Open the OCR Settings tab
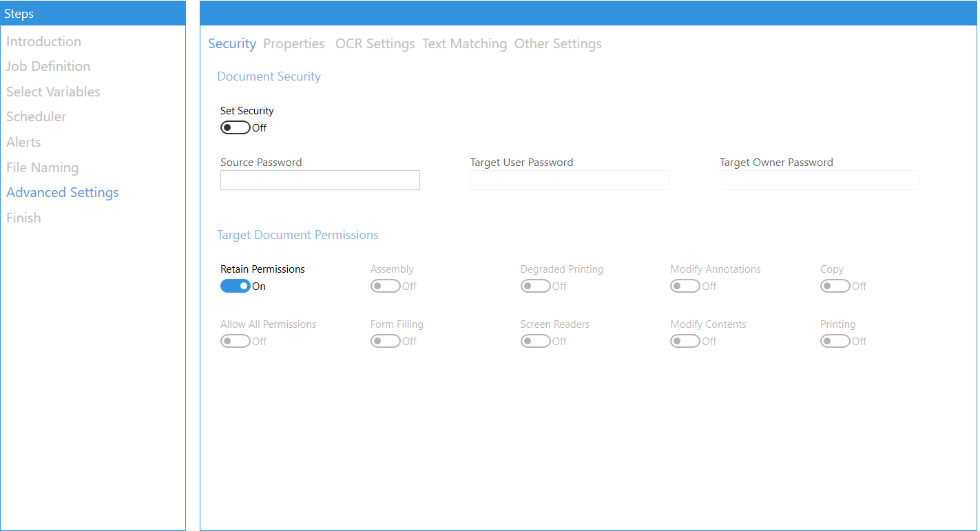 pos(375,43)
